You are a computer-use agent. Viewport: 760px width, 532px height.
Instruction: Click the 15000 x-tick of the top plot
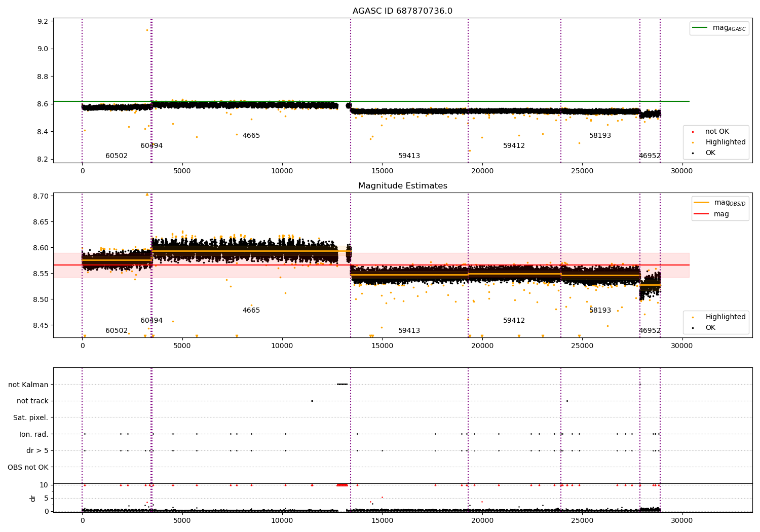(382, 171)
